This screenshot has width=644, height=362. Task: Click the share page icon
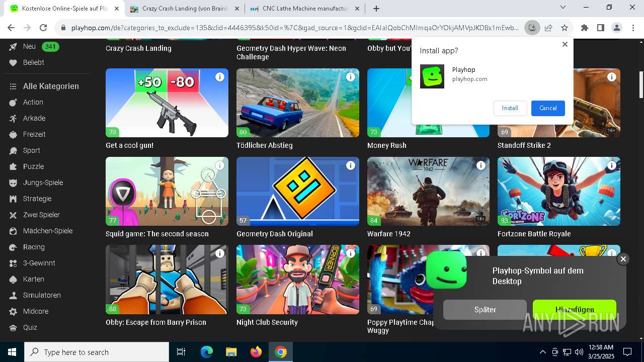pos(548,28)
